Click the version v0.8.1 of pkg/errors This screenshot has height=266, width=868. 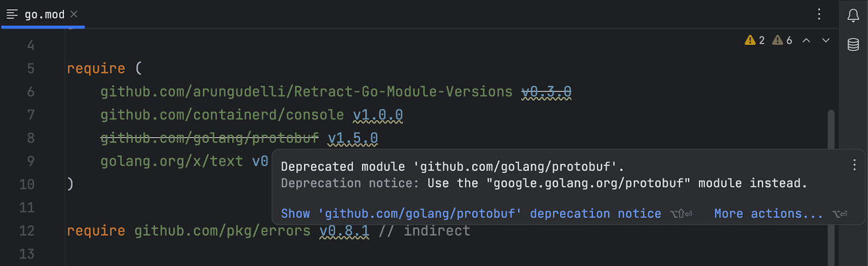344,231
